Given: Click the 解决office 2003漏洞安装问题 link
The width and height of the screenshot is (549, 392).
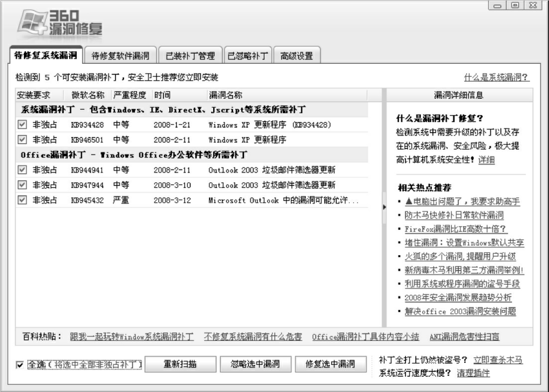Looking at the screenshot, I should point(460,311).
